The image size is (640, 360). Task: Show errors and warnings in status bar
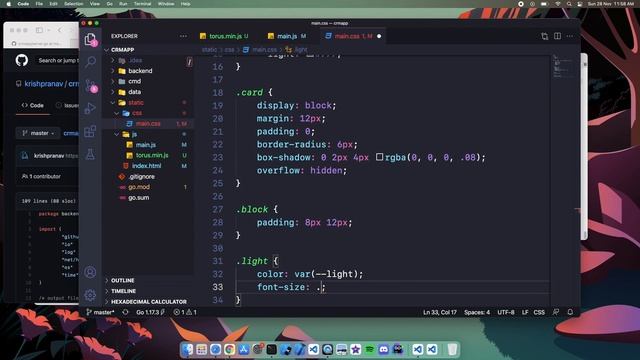[185, 312]
